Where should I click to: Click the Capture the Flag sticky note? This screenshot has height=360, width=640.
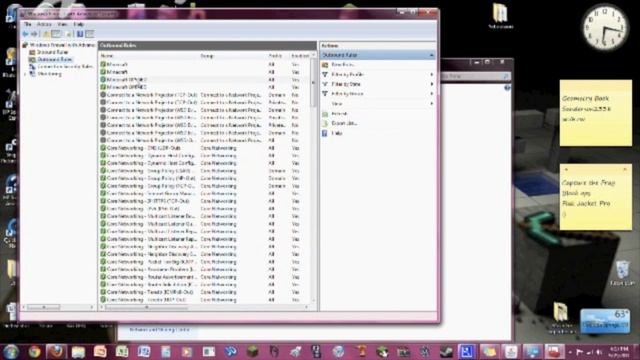[596, 197]
